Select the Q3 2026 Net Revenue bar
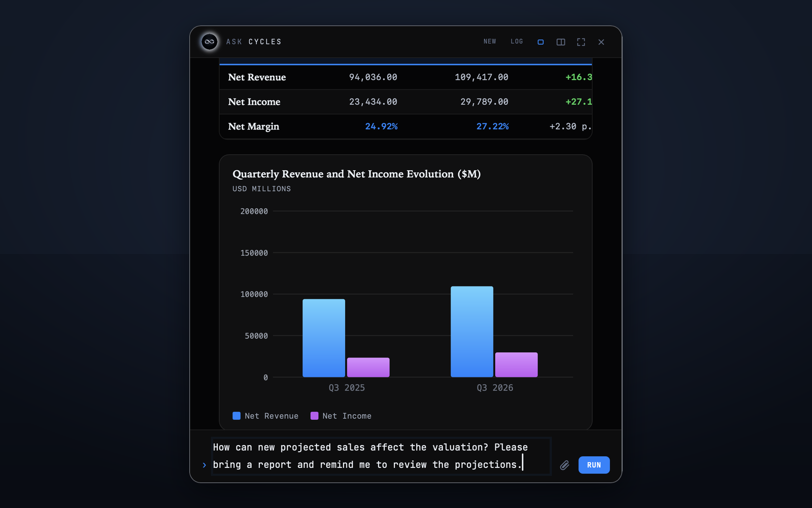The image size is (812, 508). [472, 332]
